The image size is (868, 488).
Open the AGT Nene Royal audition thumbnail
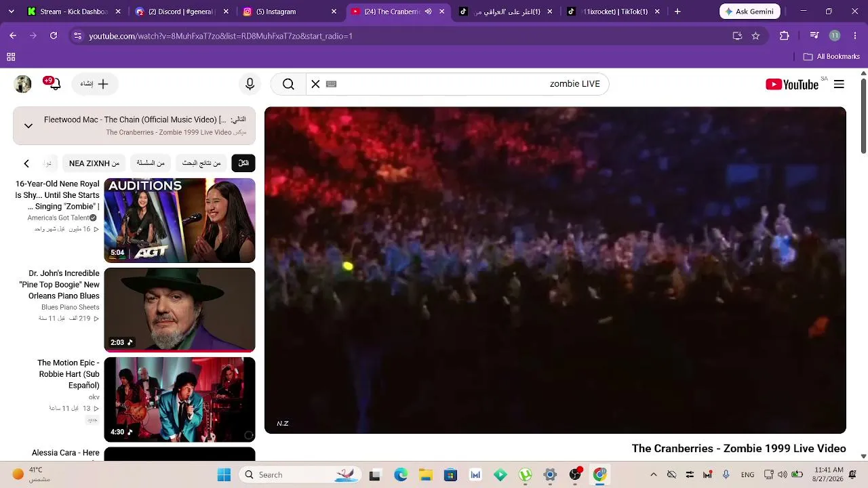click(x=180, y=220)
